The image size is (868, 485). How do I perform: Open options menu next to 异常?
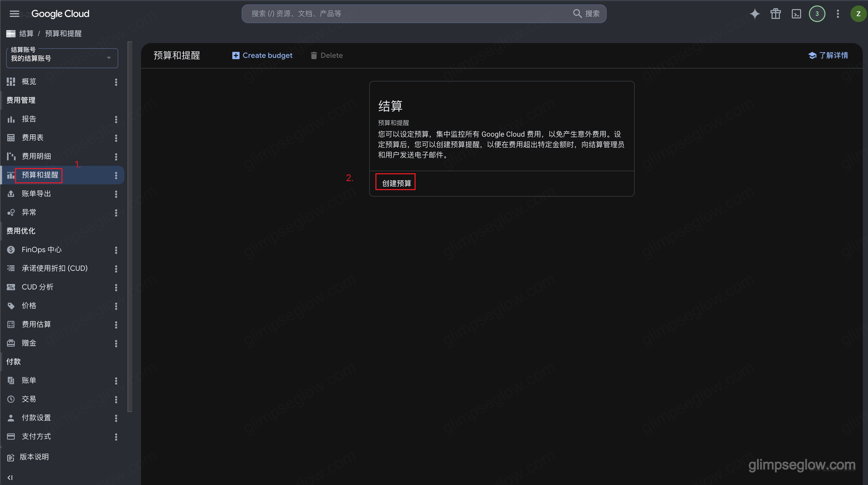pyautogui.click(x=116, y=213)
